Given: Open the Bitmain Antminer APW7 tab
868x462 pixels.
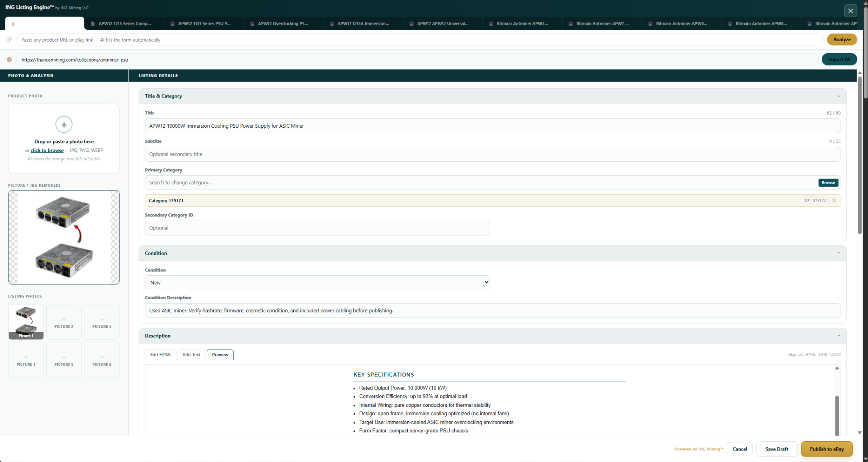Looking at the screenshot, I should coord(603,24).
